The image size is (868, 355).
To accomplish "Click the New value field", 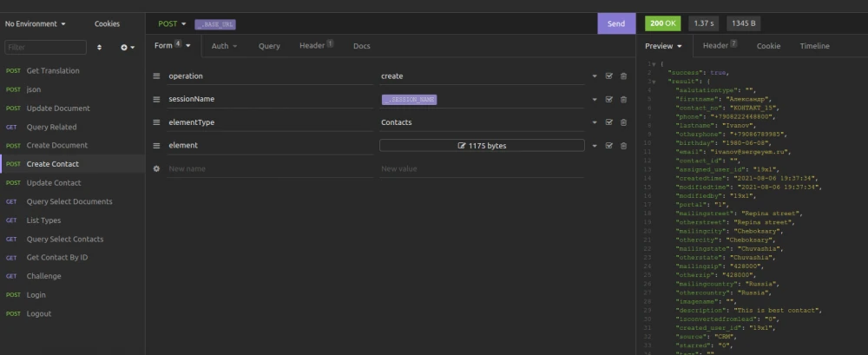I will 482,168.
